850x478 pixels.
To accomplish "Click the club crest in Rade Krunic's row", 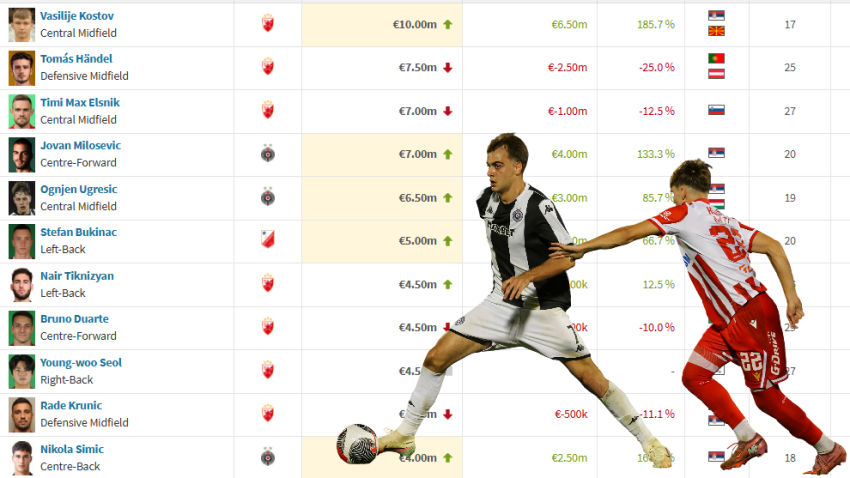I will [x=268, y=414].
